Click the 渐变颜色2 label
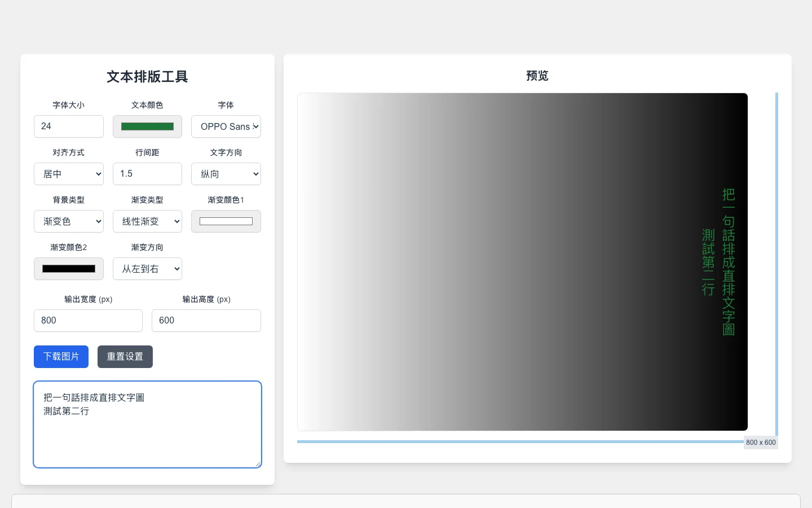 tap(69, 247)
